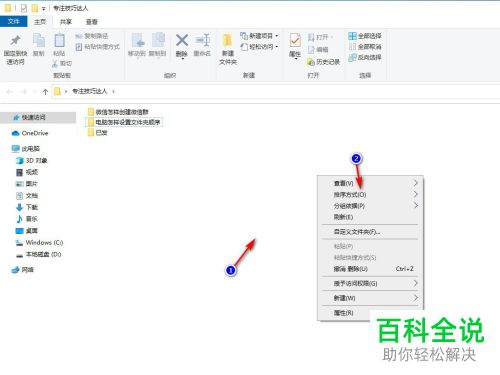Open the 文件 tab
The image size is (500, 375).
[x=13, y=21]
